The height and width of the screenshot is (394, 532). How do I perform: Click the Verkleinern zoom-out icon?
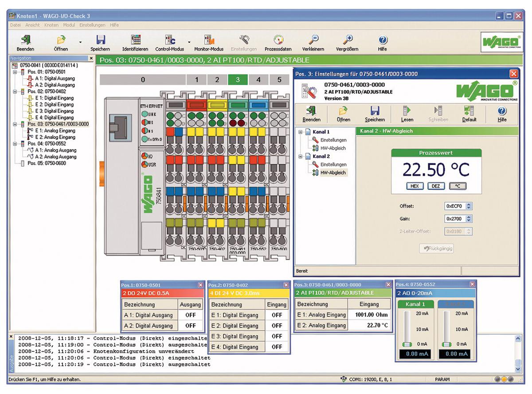[313, 40]
